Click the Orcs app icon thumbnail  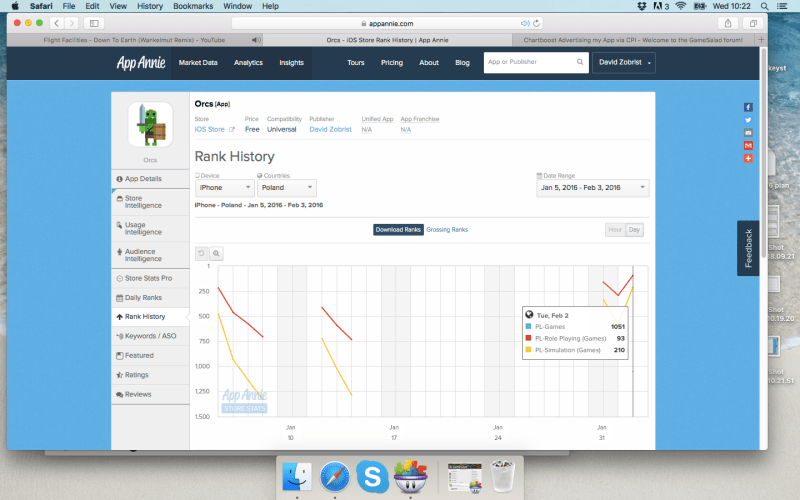tap(150, 124)
